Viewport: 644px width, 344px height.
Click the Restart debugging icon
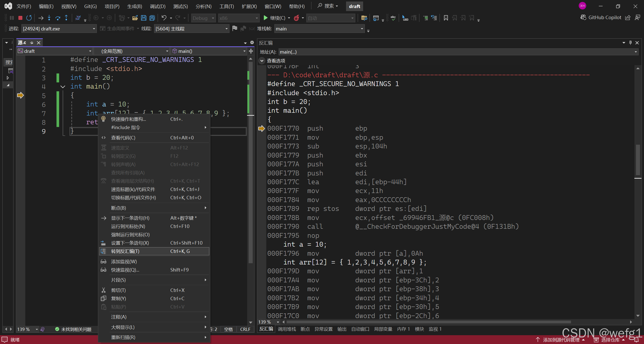pyautogui.click(x=29, y=18)
